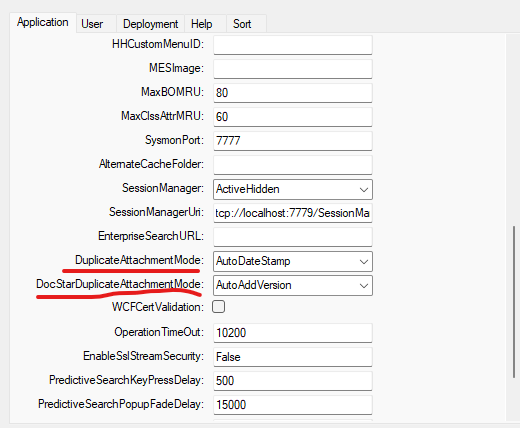Click the DocStarDuplicateAttachmentMode label
The image size is (520, 428).
[x=120, y=284]
